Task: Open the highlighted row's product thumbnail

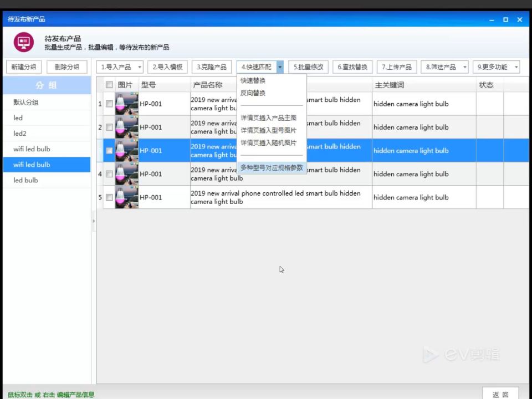Action: point(126,150)
